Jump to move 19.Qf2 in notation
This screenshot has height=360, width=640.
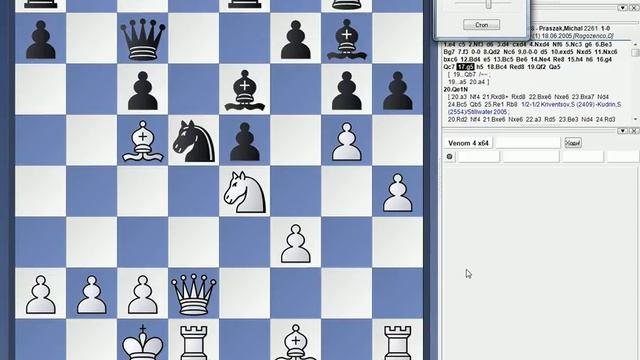[536, 67]
